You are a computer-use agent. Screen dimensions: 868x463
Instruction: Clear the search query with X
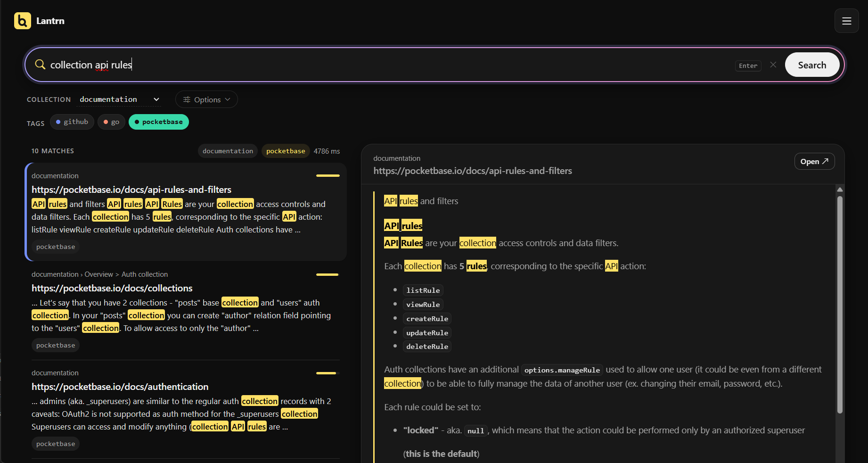(773, 65)
